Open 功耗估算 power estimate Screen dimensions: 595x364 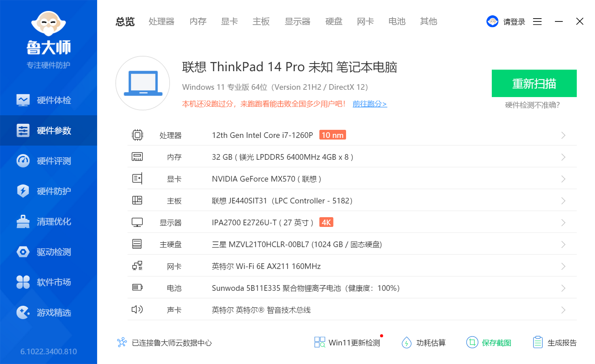[x=423, y=343]
